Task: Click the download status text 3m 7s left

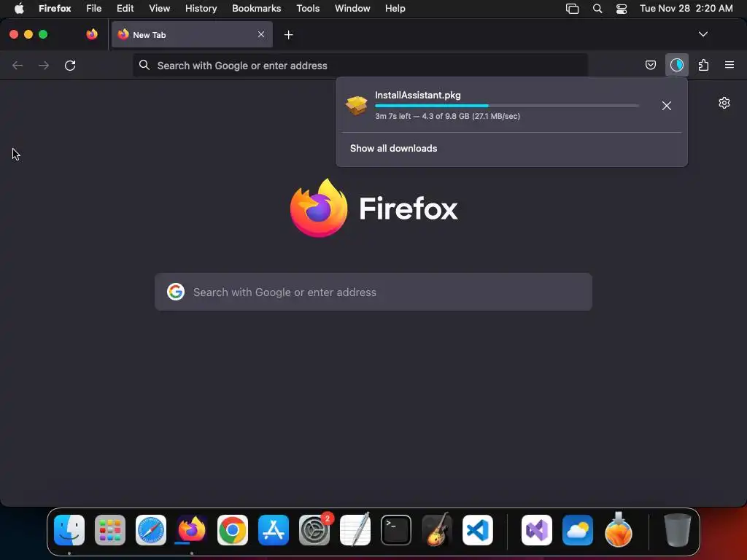Action: (447, 116)
